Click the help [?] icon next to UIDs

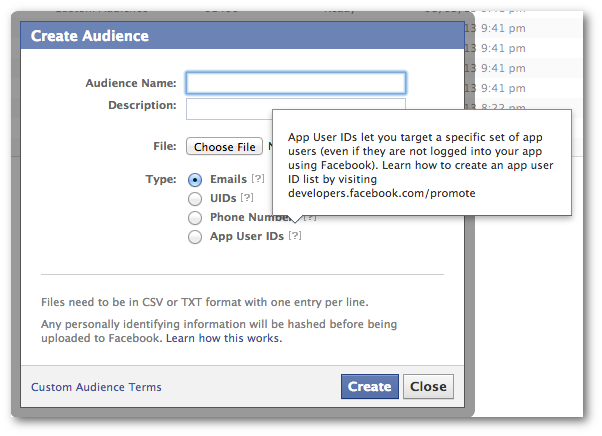(247, 198)
